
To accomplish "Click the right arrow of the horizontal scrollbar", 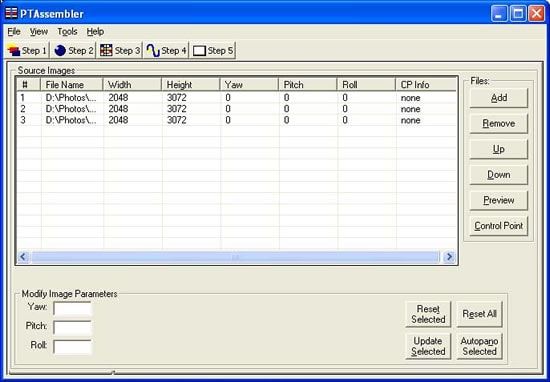I will (x=449, y=257).
